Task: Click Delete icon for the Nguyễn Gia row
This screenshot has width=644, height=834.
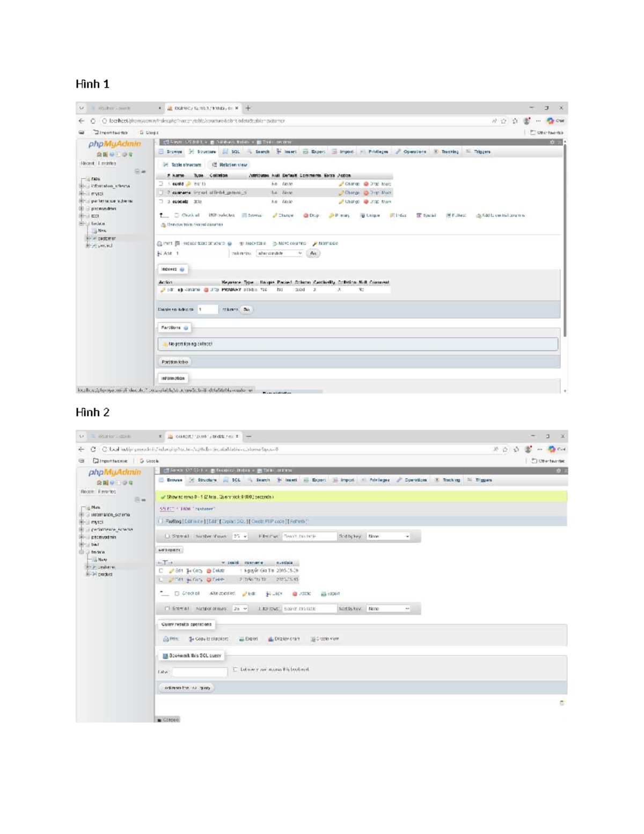Action: [209, 571]
